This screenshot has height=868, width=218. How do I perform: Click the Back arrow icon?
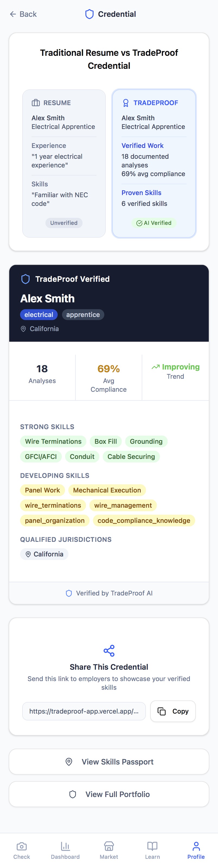click(13, 14)
